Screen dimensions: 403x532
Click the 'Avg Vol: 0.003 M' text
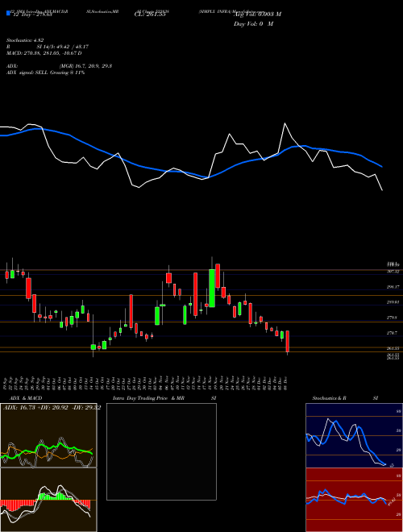pyautogui.click(x=257, y=15)
